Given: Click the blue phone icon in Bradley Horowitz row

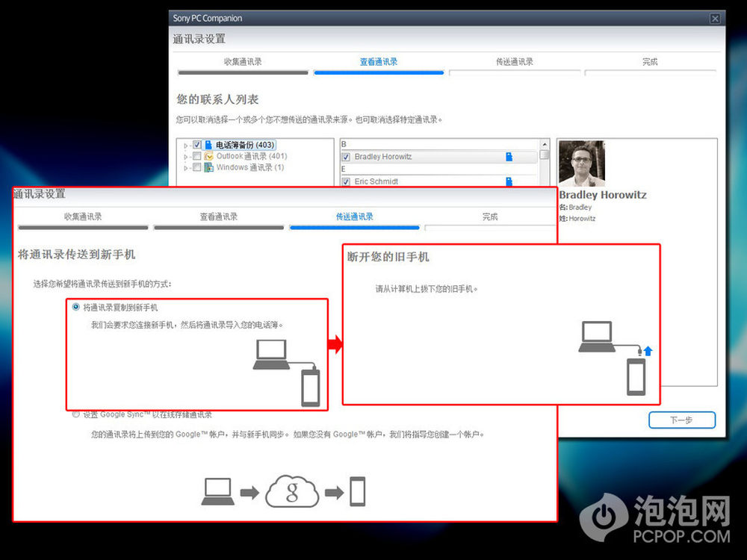Looking at the screenshot, I should pos(509,157).
